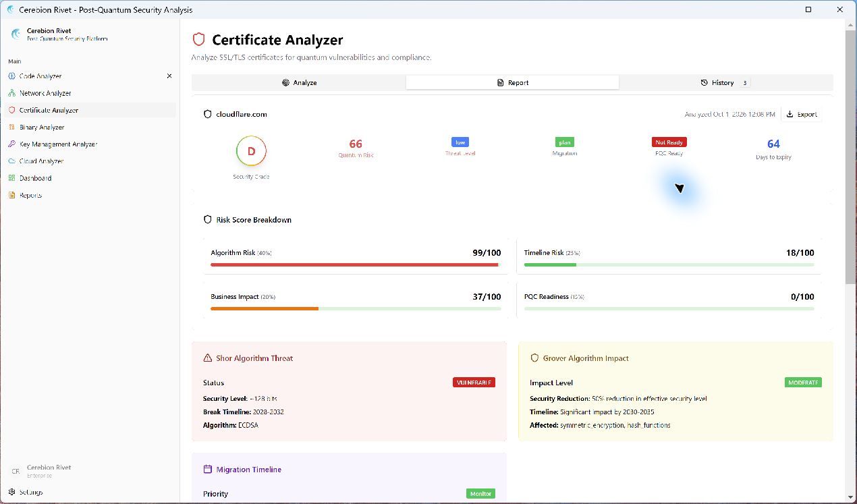This screenshot has height=504, width=857.
Task: Click the Settings gear icon
Action: coord(12,492)
